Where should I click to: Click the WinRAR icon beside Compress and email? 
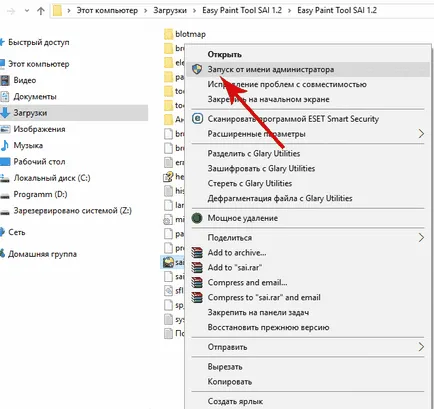tap(197, 283)
